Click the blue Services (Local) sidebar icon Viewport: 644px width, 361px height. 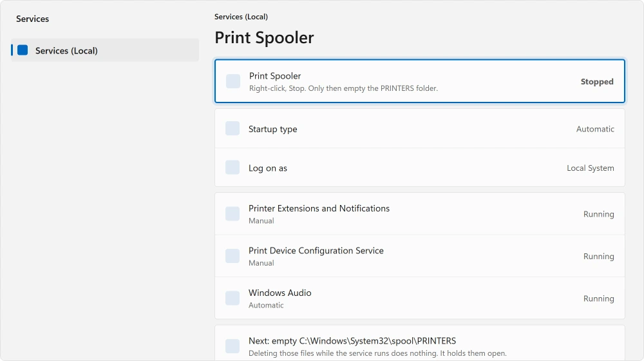(23, 50)
